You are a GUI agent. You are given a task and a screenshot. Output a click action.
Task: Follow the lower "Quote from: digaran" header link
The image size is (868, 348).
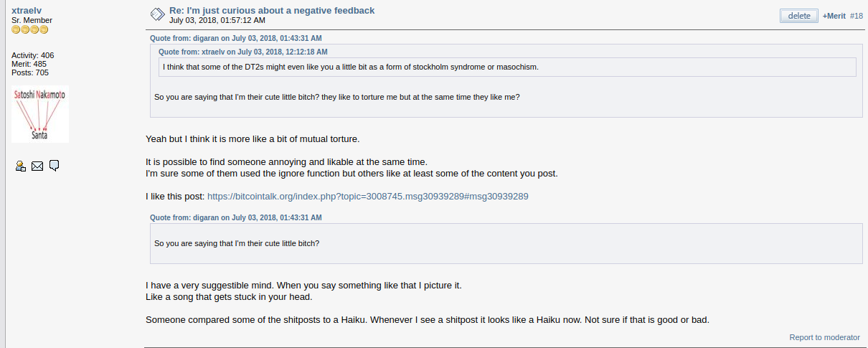(x=235, y=217)
